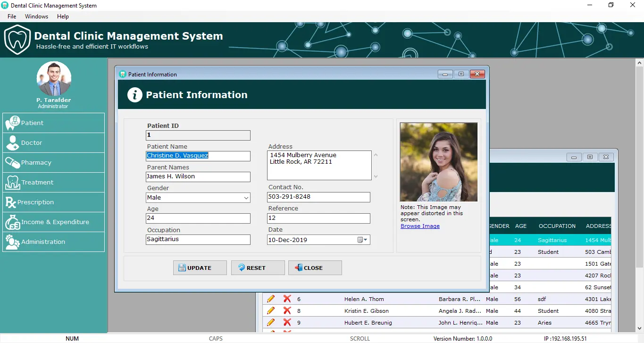
Task: Click the Patient Name field
Action: point(198,156)
